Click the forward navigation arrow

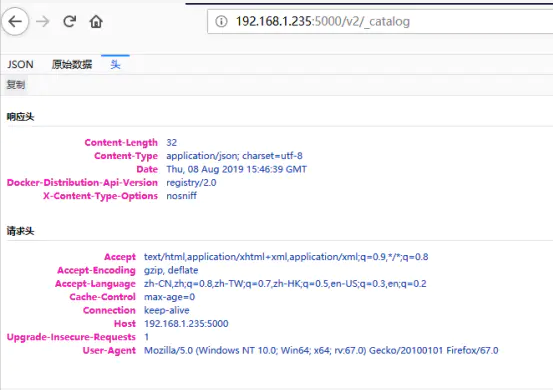[43, 22]
